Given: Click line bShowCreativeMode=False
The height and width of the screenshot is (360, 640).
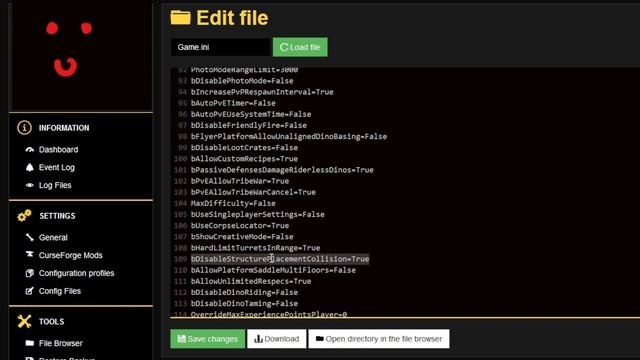Looking at the screenshot, I should pos(242,237).
